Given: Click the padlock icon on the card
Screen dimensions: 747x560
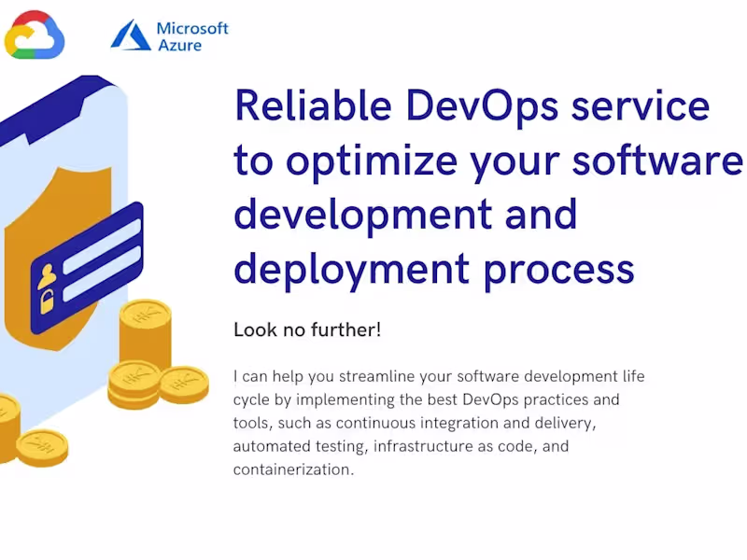Looking at the screenshot, I should pyautogui.click(x=48, y=302).
